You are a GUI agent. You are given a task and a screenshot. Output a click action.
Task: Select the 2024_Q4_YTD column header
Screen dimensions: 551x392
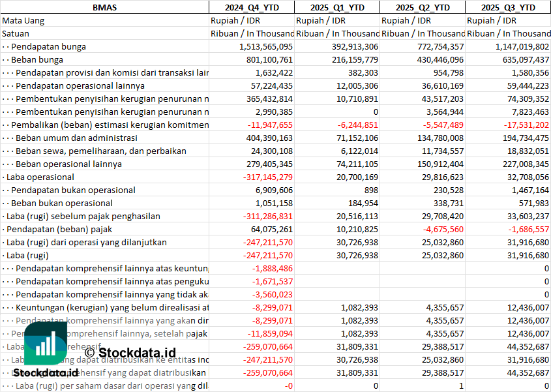[252, 7]
